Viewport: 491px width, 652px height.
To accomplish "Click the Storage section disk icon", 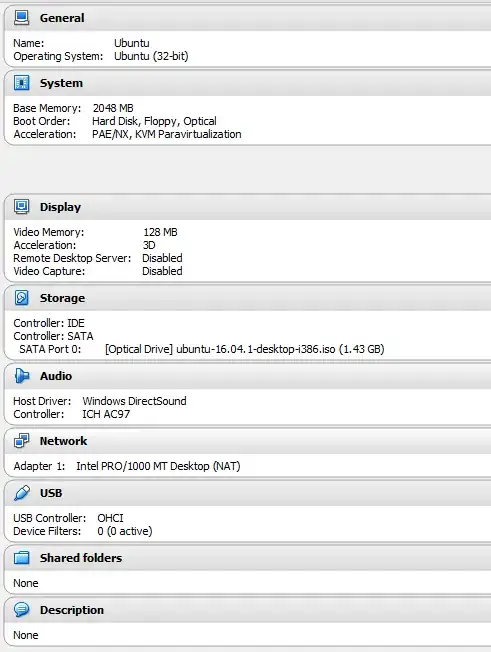I will click(22, 298).
